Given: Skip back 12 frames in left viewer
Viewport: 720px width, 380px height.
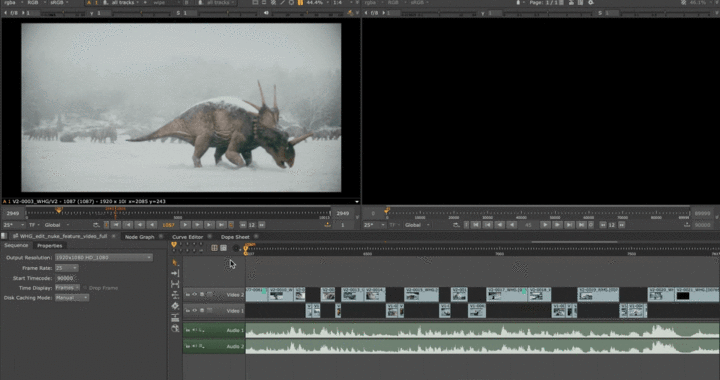Looking at the screenshot, I should [243, 225].
